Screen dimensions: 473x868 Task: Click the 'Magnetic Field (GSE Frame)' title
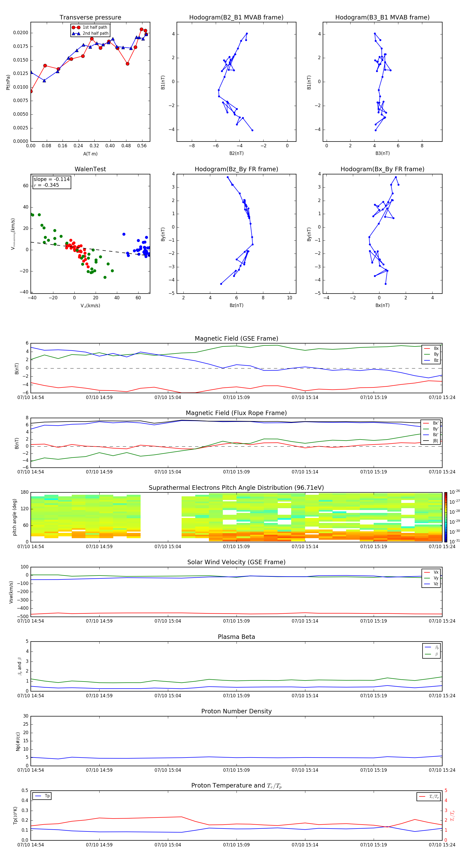pyautogui.click(x=236, y=339)
